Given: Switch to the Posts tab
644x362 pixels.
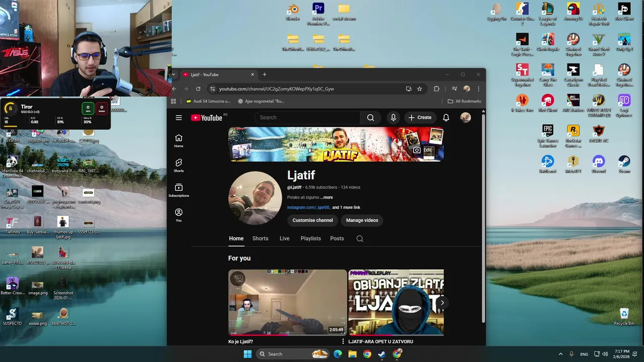Looking at the screenshot, I should (337, 239).
